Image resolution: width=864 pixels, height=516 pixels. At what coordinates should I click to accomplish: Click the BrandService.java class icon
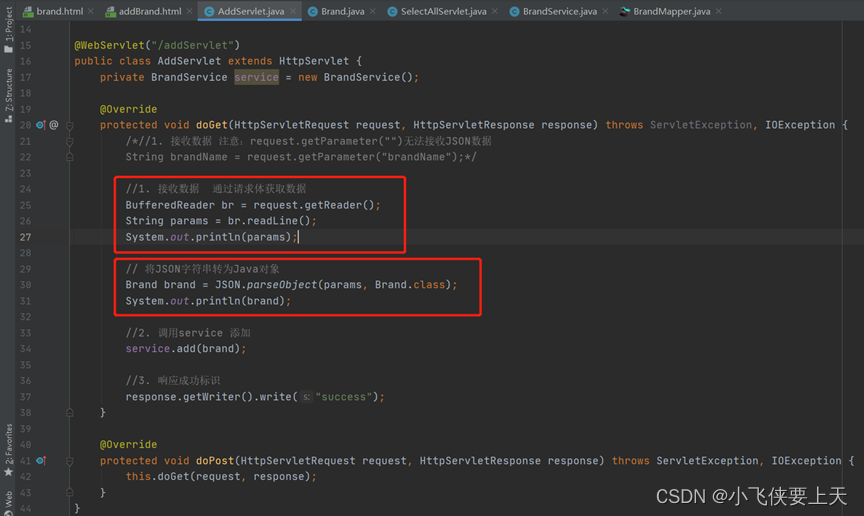tap(514, 11)
